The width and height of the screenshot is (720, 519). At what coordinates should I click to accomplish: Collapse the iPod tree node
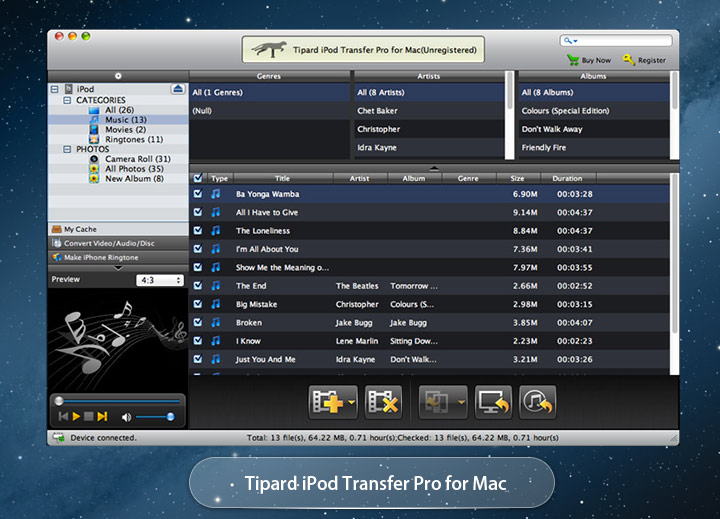point(55,89)
